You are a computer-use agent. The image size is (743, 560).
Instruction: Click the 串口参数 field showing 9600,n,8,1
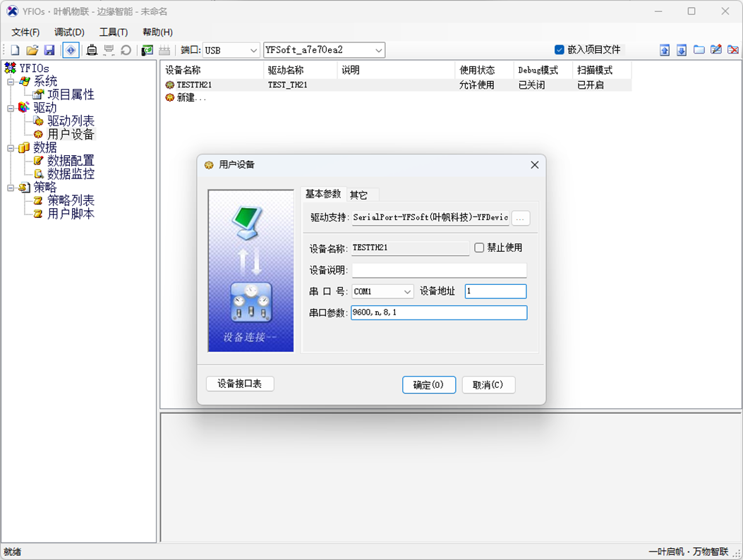[x=439, y=312]
